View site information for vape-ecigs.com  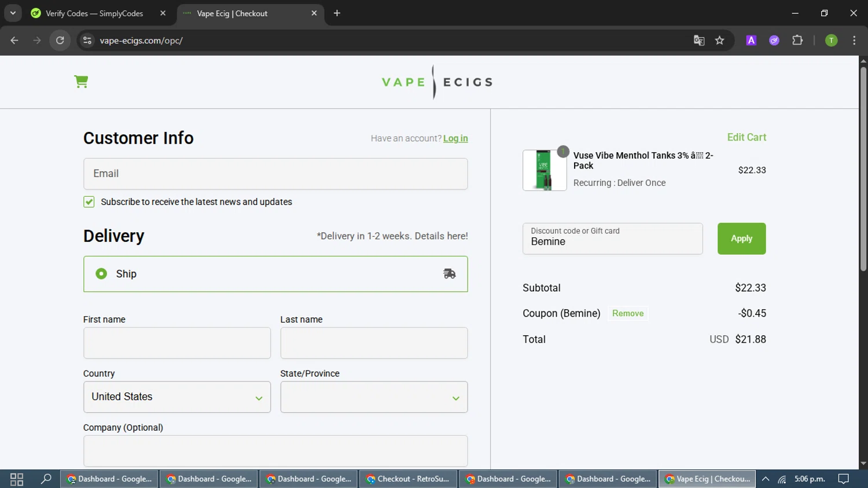pyautogui.click(x=87, y=41)
